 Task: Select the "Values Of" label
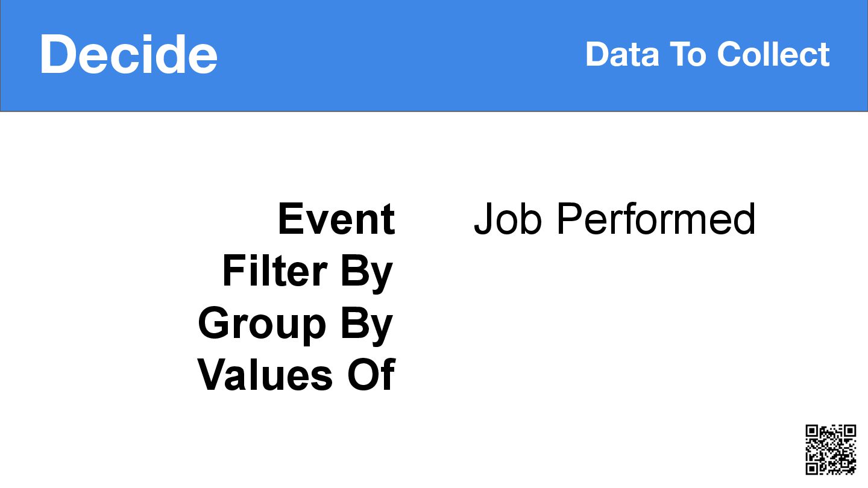coord(296,375)
